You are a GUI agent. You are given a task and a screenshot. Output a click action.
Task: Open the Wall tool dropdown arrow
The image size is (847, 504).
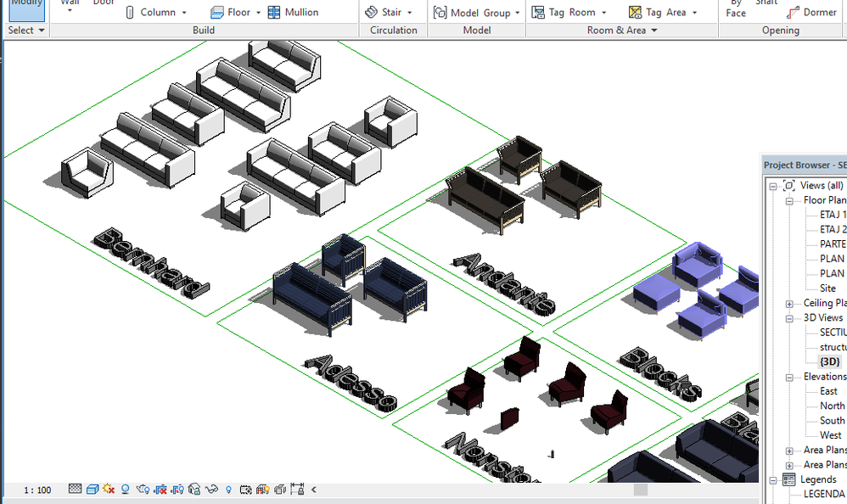[x=70, y=10]
